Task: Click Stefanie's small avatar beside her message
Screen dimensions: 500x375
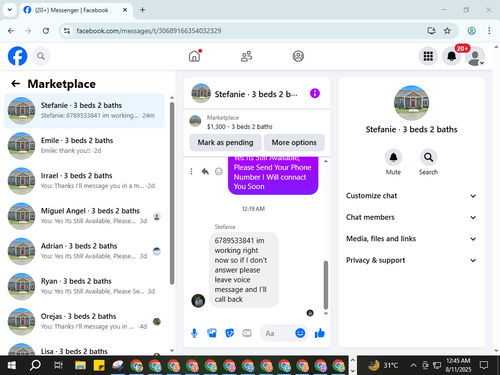Action: pos(198,301)
